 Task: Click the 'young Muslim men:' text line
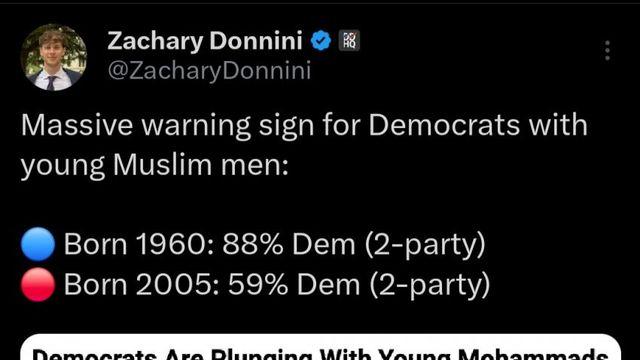pyautogui.click(x=155, y=165)
